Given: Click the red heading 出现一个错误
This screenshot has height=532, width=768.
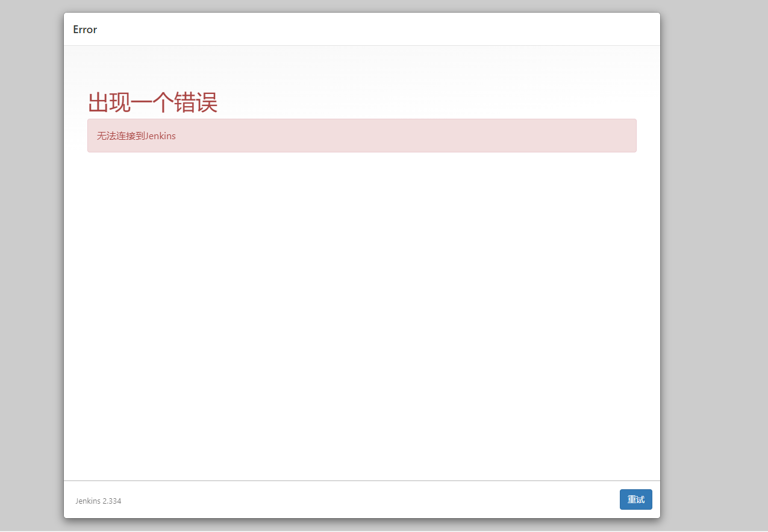Looking at the screenshot, I should coord(152,102).
